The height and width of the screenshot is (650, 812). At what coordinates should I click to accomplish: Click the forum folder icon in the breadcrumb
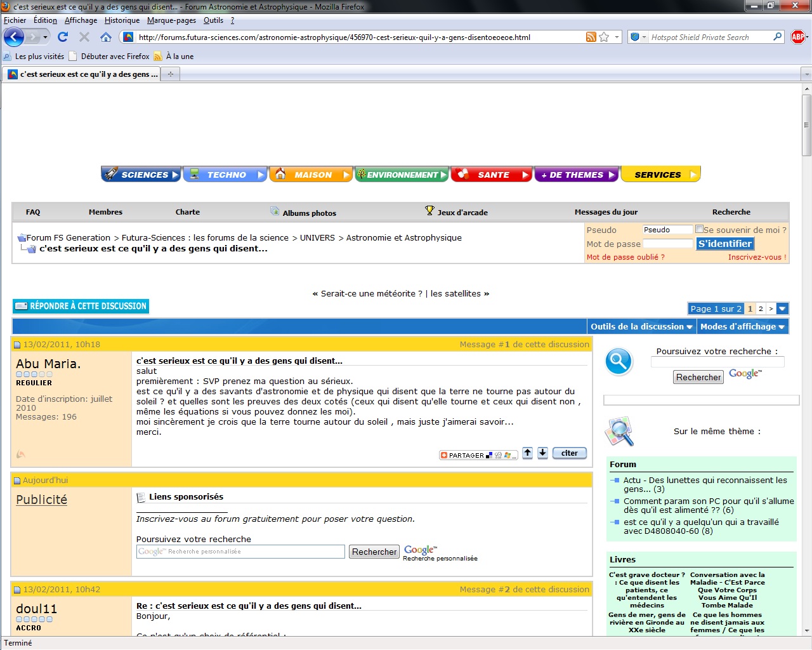pos(22,238)
